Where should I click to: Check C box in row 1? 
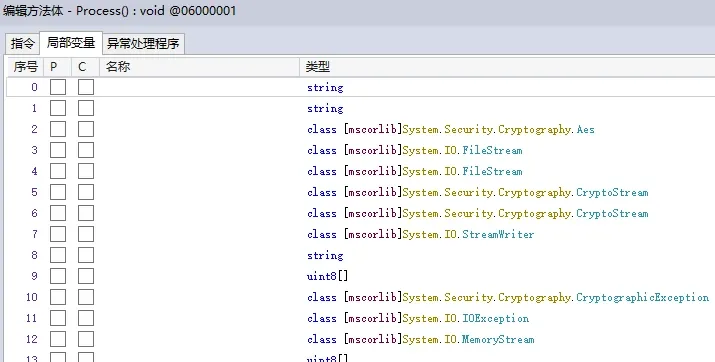click(86, 108)
